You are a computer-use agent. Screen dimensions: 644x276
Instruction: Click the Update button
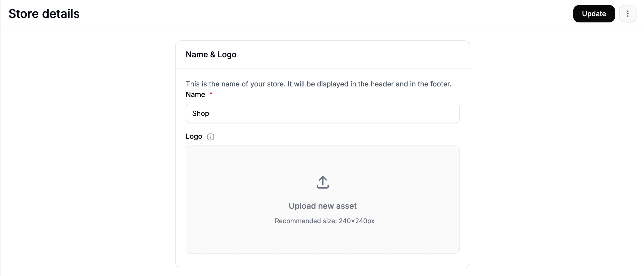594,14
